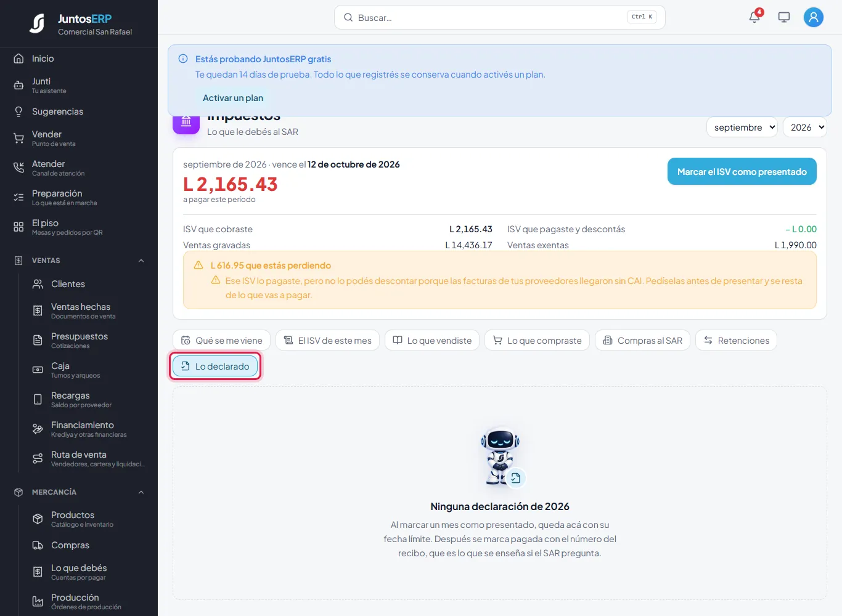The height and width of the screenshot is (616, 842).
Task: Open the user profile avatar
Action: (814, 17)
